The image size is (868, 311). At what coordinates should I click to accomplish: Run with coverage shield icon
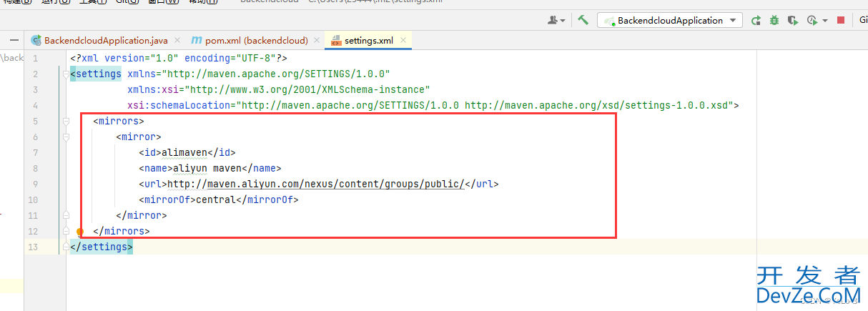[793, 21]
